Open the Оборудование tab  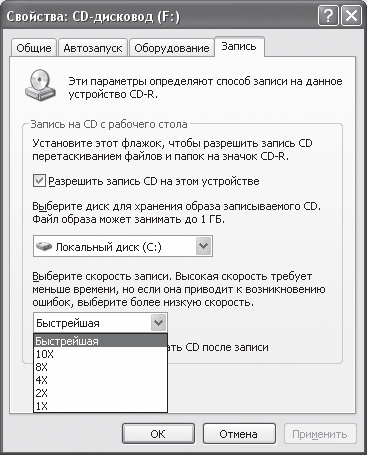(172, 48)
